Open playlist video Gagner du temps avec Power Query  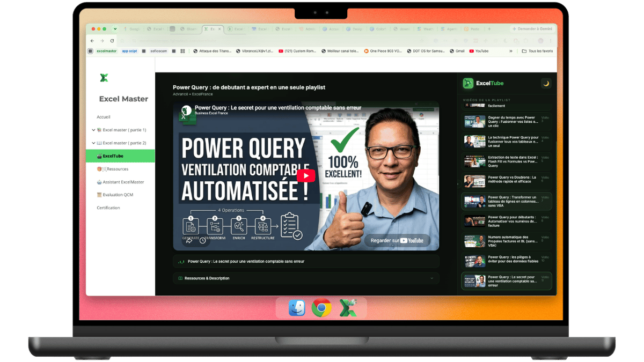(506, 121)
